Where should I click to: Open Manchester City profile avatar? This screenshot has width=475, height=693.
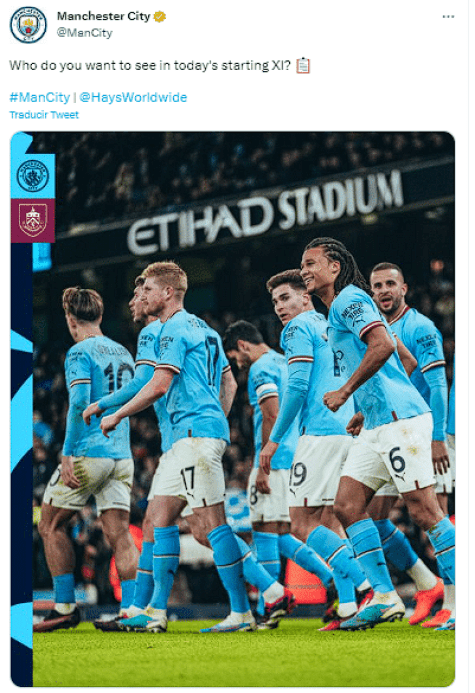tap(28, 25)
